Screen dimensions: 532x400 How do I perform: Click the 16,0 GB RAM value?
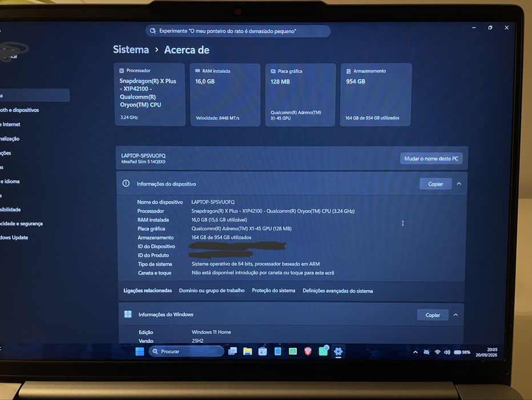pos(204,82)
